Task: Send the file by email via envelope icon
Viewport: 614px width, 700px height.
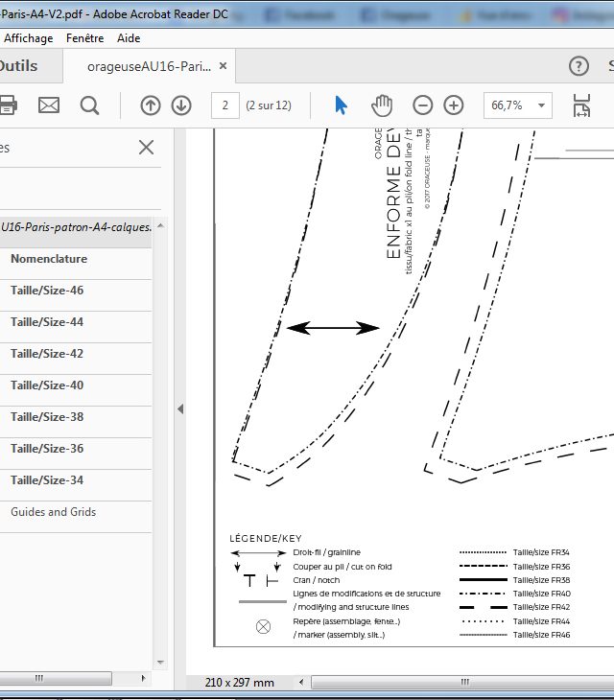Action: pos(49,105)
